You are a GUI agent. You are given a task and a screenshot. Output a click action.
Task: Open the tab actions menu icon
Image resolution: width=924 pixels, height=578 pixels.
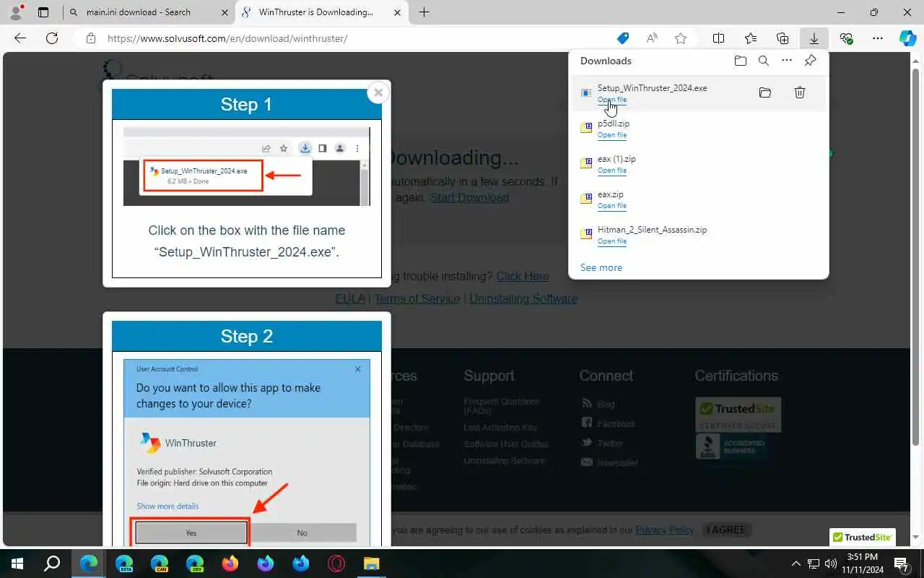coord(43,12)
